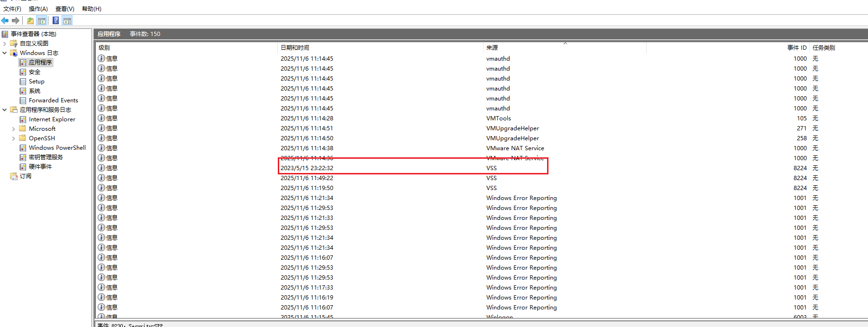Select the Windows PowerShell log
Image resolution: width=868 pixels, height=327 pixels.
57,148
